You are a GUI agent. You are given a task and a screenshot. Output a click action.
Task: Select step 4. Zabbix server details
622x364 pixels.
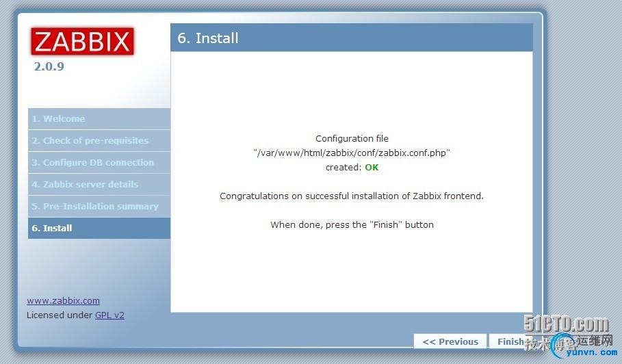[x=99, y=184]
